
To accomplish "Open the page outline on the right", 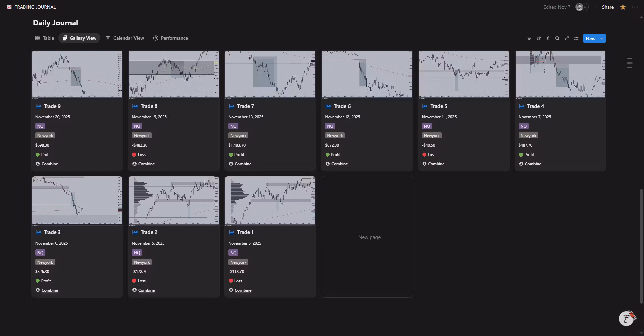I will (x=629, y=63).
